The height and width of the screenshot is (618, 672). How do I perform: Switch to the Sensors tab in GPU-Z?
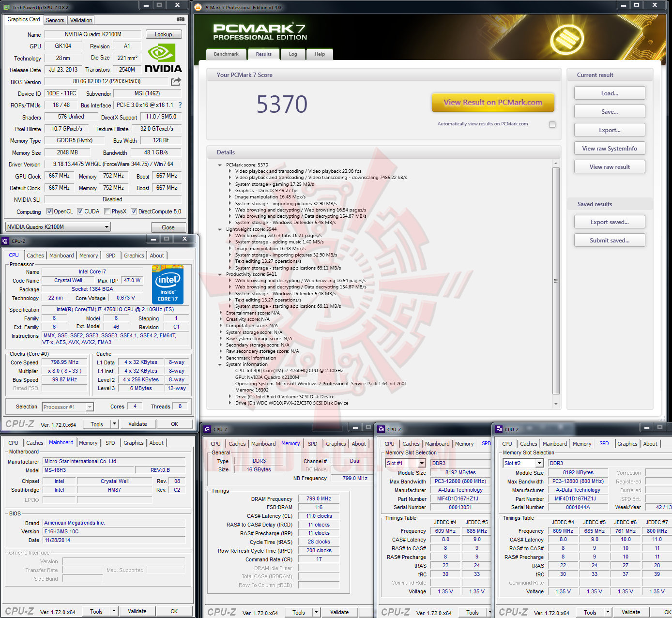click(x=55, y=20)
